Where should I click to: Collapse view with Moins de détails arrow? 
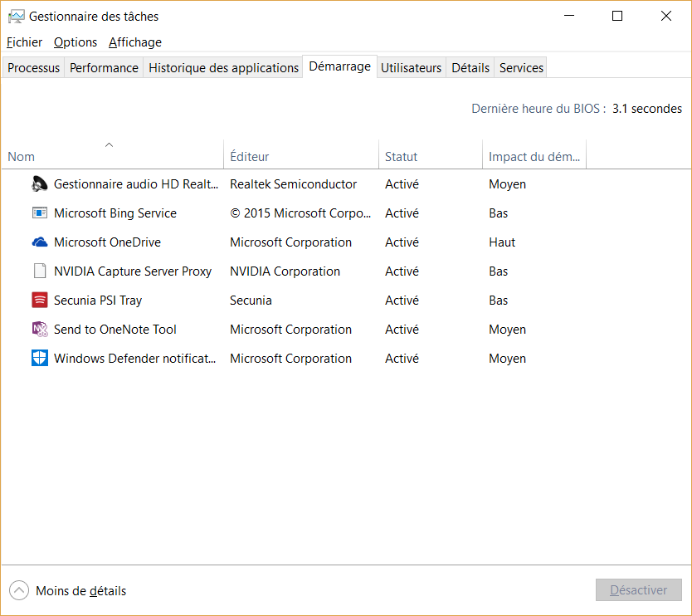(x=19, y=590)
